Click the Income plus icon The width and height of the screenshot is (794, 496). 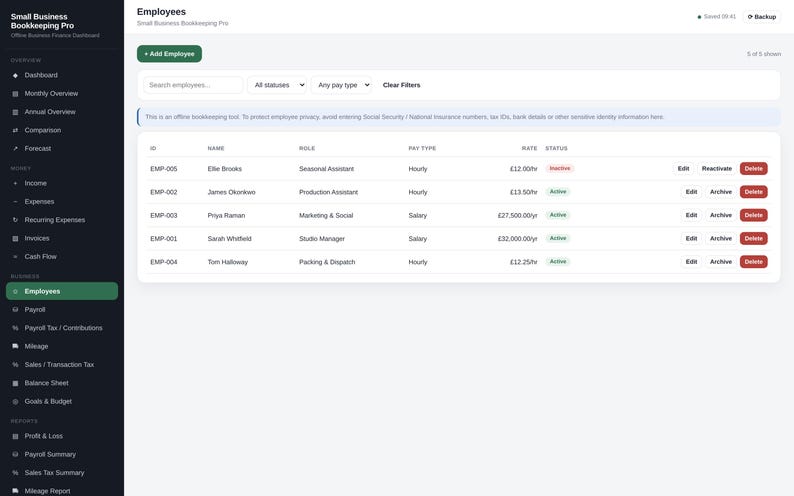tap(15, 183)
